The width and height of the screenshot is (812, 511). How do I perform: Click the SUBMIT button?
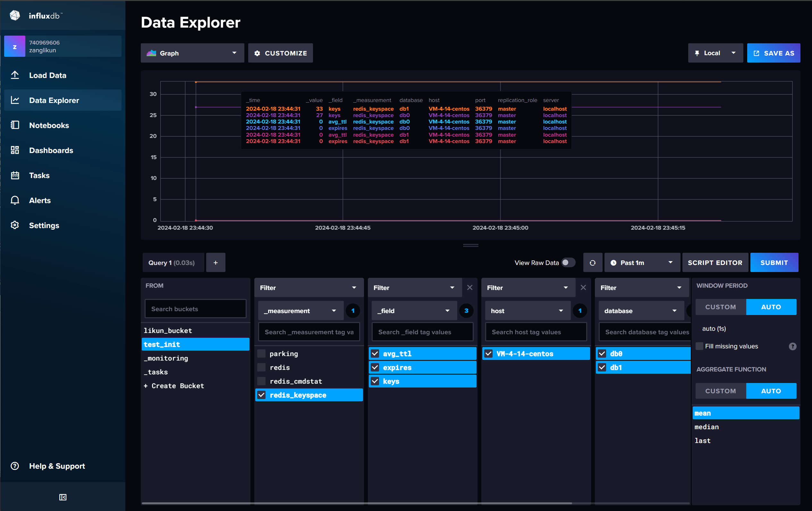(774, 262)
